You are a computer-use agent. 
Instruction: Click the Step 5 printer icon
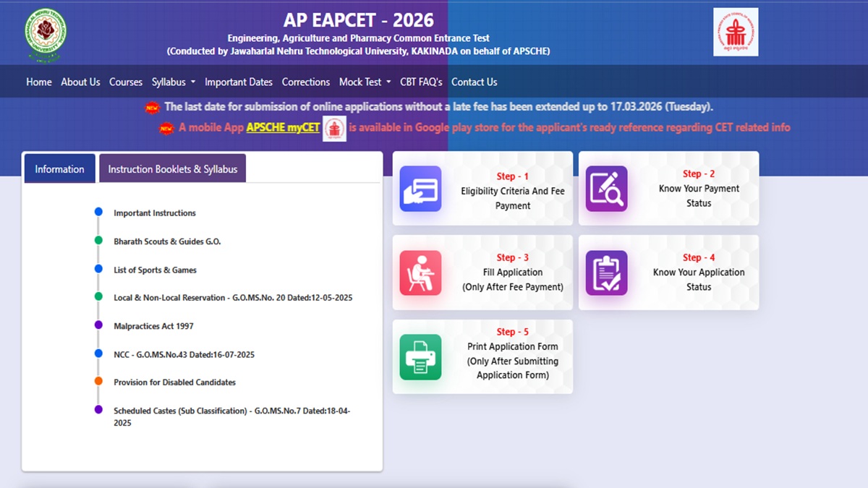pyautogui.click(x=420, y=356)
